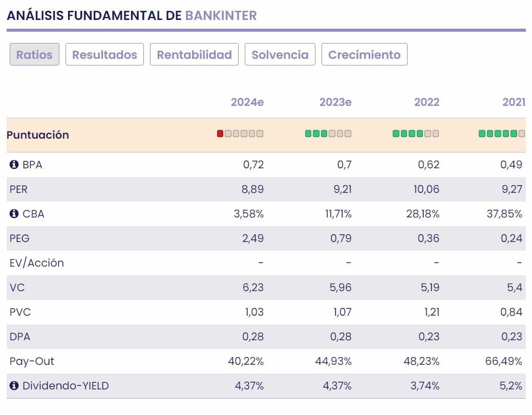Click the 2022 score rating boxes
This screenshot has width=532, height=415.
tap(415, 134)
